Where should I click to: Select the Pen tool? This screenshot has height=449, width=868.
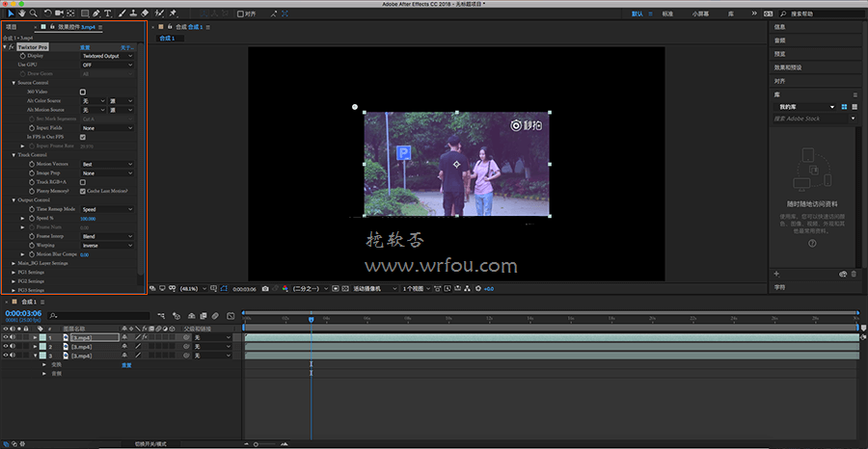[x=96, y=13]
